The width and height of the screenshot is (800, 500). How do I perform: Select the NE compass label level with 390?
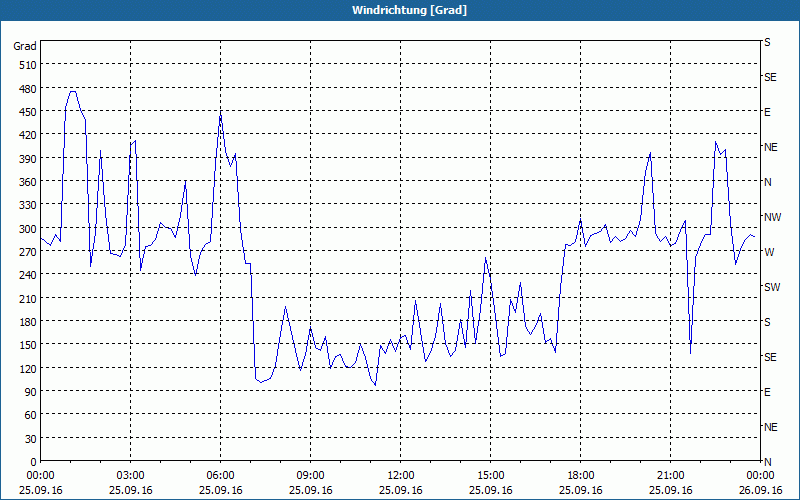[770, 147]
